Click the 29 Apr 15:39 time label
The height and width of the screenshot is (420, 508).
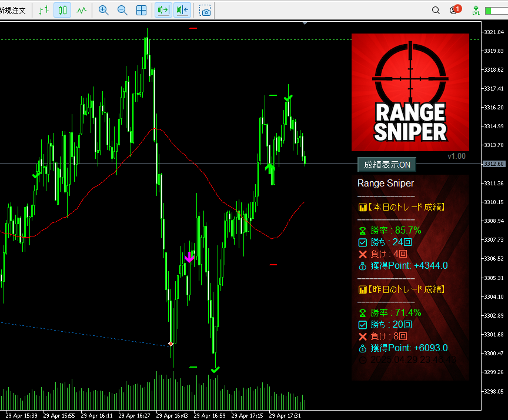21,415
